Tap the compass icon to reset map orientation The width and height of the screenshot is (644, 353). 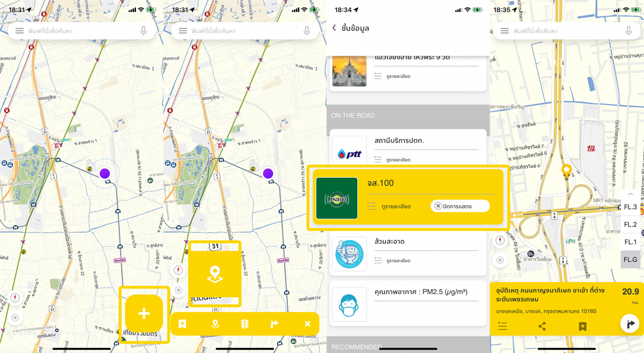pos(500,240)
